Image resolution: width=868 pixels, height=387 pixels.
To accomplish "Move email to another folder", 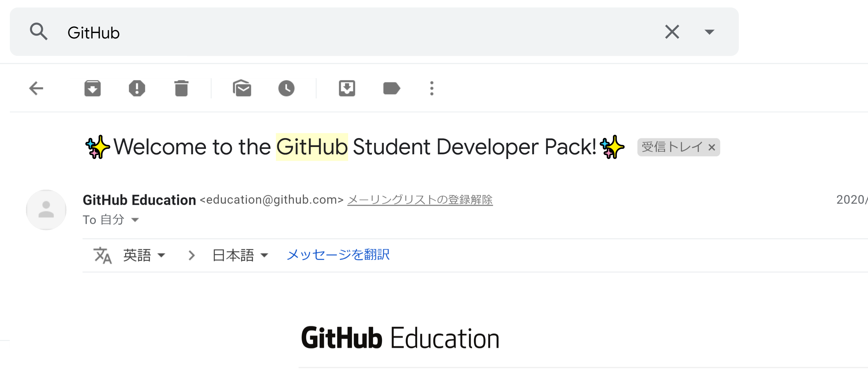I will click(347, 89).
